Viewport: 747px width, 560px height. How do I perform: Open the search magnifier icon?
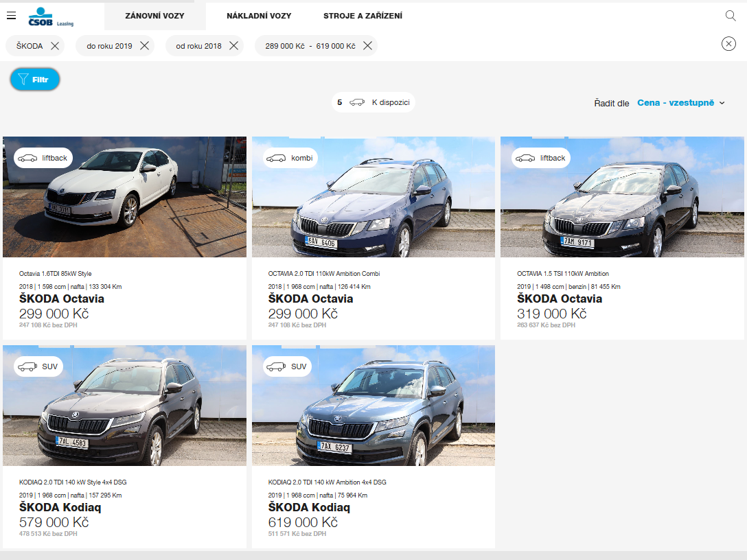pos(731,16)
